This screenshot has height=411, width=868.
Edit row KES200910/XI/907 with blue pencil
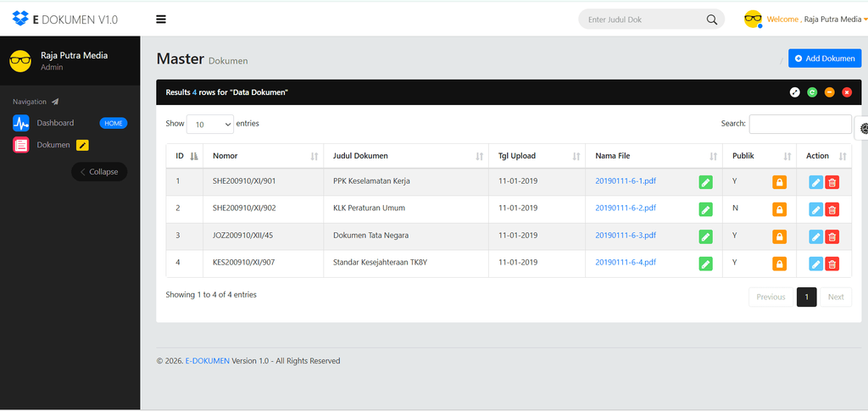click(816, 264)
